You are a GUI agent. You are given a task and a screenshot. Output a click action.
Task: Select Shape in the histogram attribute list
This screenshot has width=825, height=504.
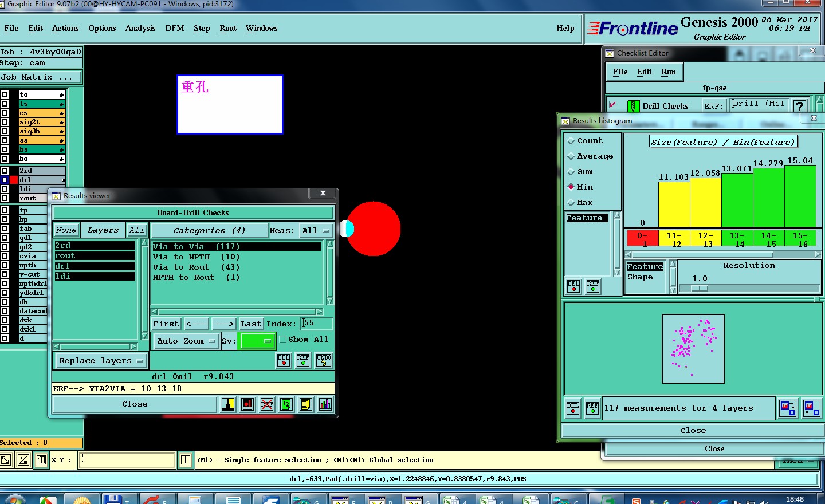640,277
